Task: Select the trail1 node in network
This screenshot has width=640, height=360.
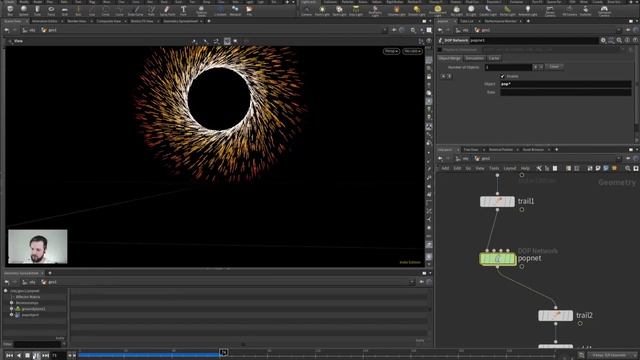Action: coord(497,201)
